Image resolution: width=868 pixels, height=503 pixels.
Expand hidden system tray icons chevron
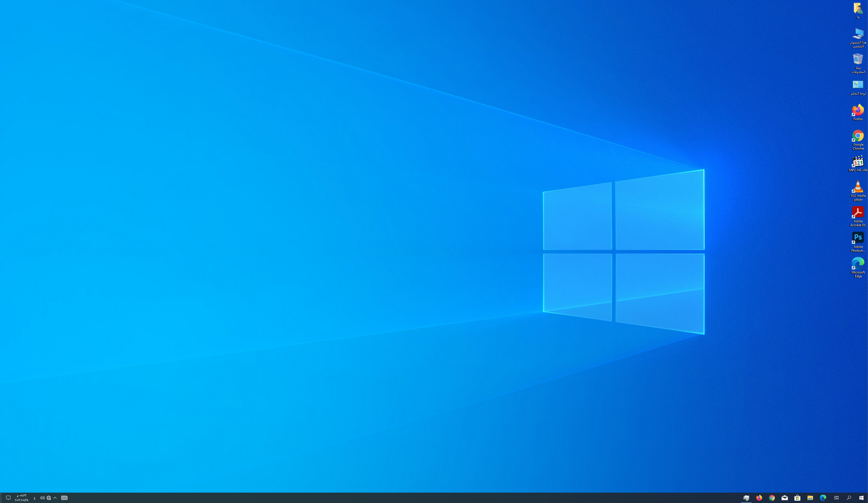[x=55, y=498]
